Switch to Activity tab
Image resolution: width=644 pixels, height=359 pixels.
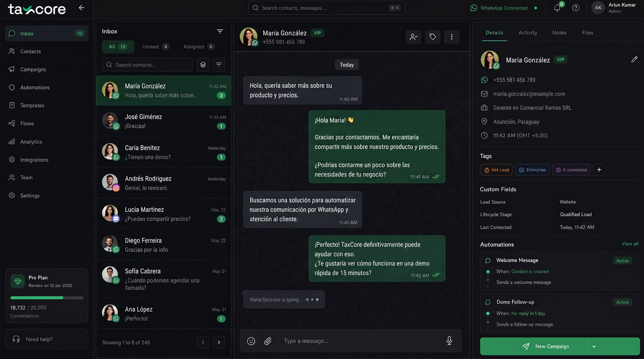tap(528, 33)
